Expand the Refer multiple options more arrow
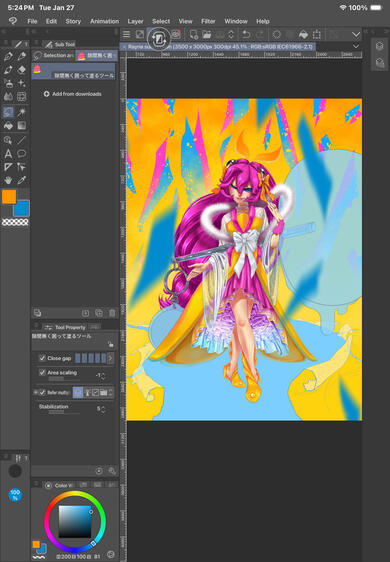390x562 pixels. click(x=111, y=392)
